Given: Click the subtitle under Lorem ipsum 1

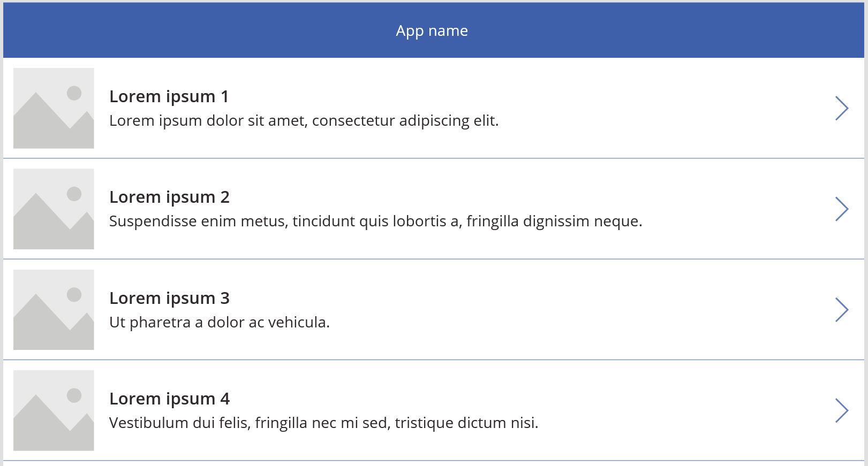Looking at the screenshot, I should tap(304, 121).
